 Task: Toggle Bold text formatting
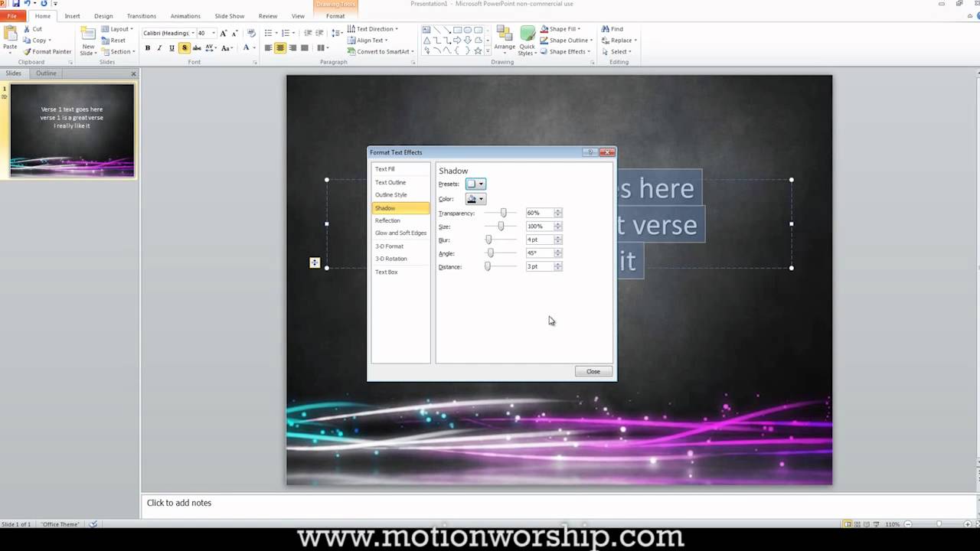(x=148, y=48)
